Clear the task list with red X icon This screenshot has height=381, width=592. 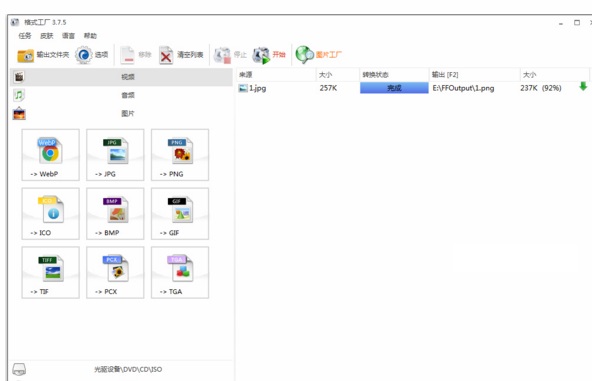pos(181,55)
